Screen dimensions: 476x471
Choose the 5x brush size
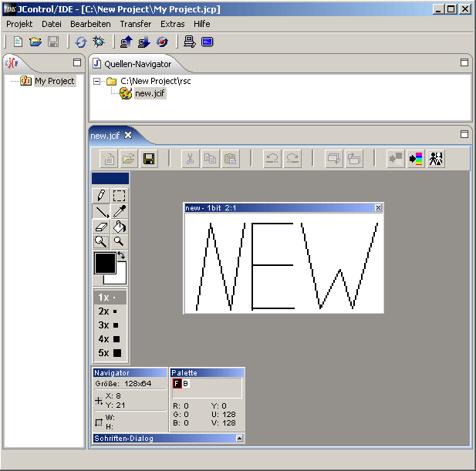coord(109,353)
